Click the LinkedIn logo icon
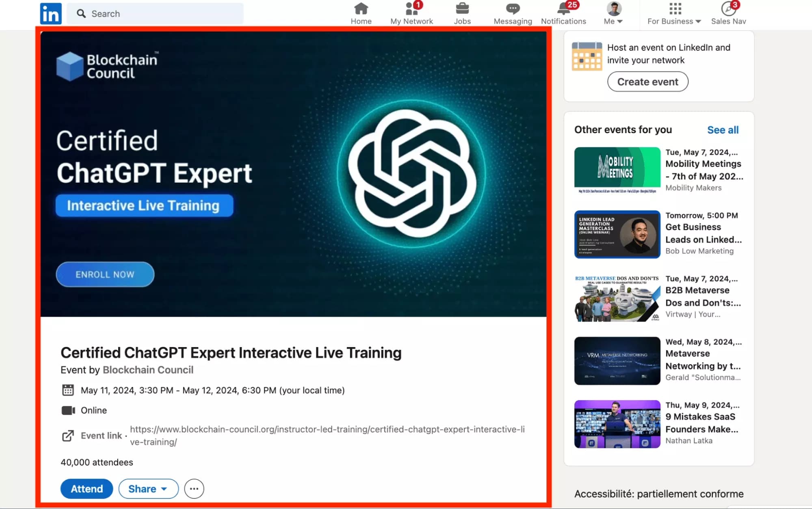 click(x=51, y=13)
